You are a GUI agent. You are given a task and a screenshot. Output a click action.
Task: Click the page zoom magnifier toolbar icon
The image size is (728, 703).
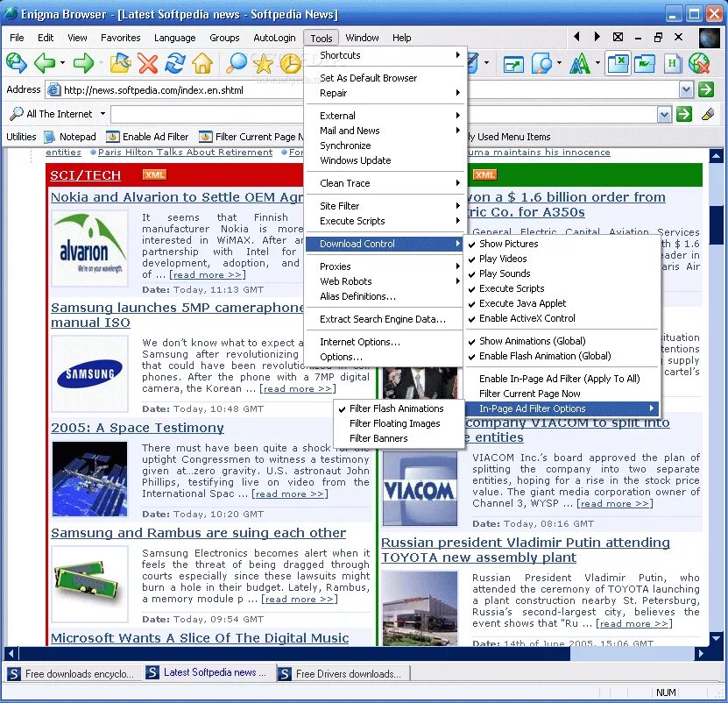541,63
